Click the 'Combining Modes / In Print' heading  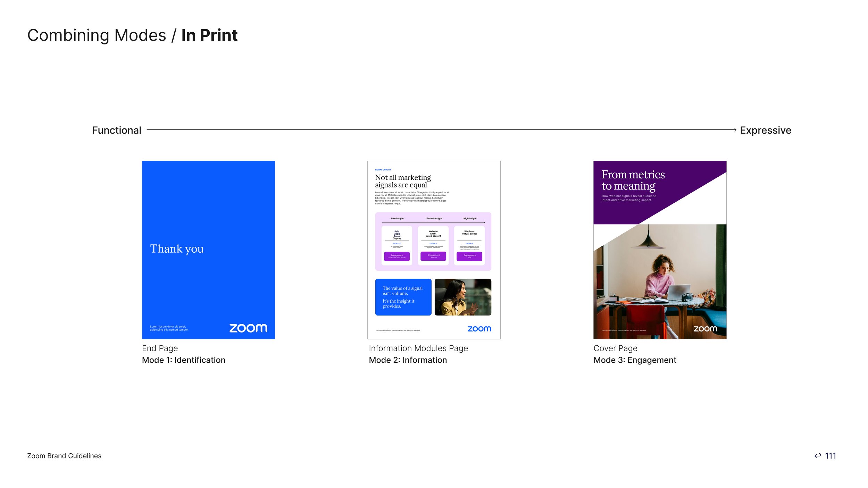point(132,35)
